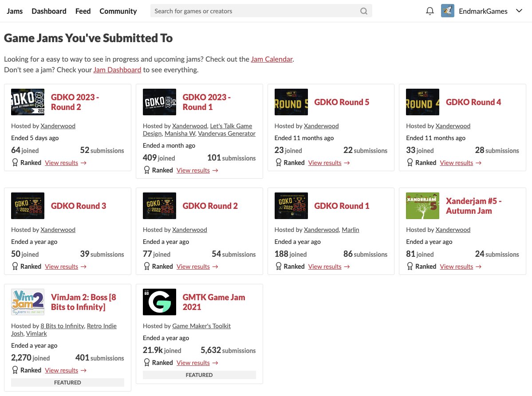Click the notifications bell icon

point(430,11)
